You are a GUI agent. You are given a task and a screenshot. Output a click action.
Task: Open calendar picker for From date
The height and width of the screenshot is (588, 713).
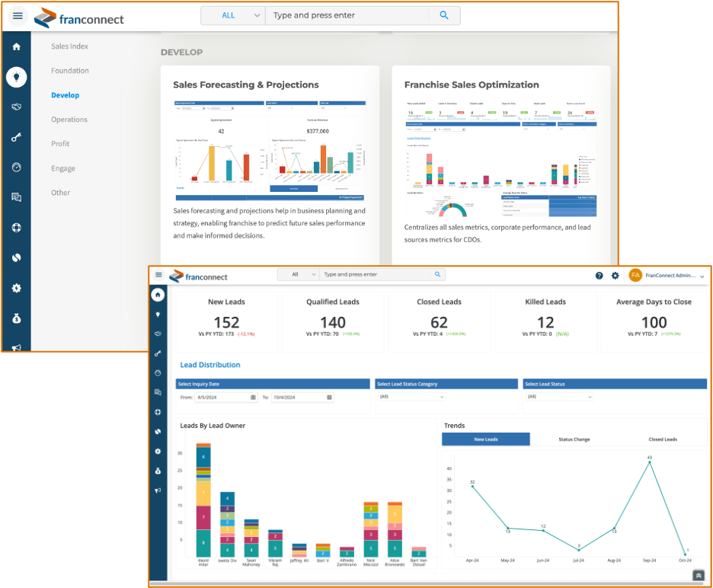(x=253, y=398)
